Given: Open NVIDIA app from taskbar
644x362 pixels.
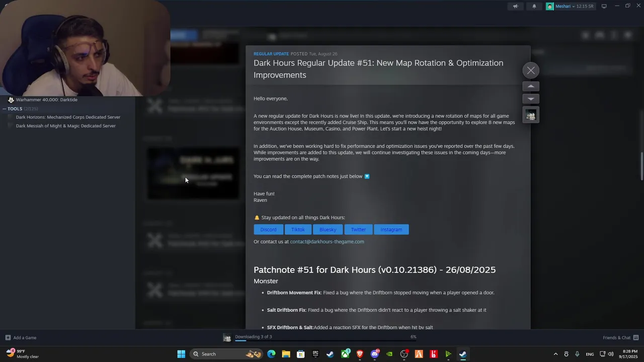Looking at the screenshot, I should pos(389,354).
